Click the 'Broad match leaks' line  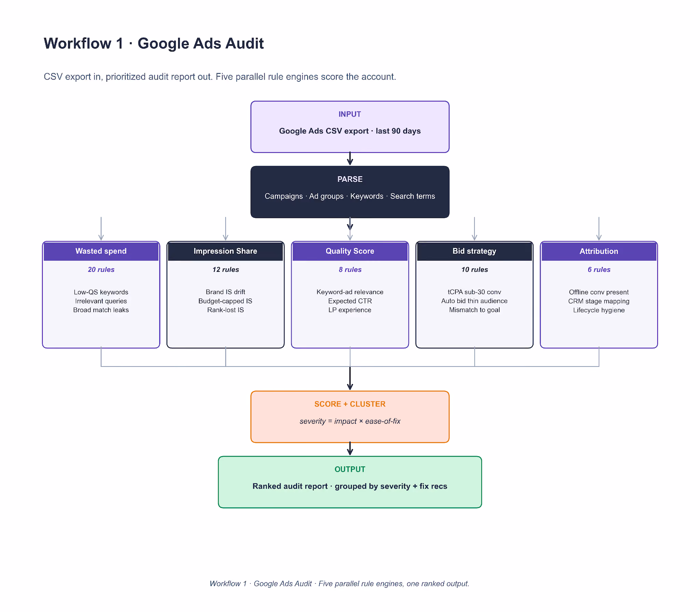(101, 310)
